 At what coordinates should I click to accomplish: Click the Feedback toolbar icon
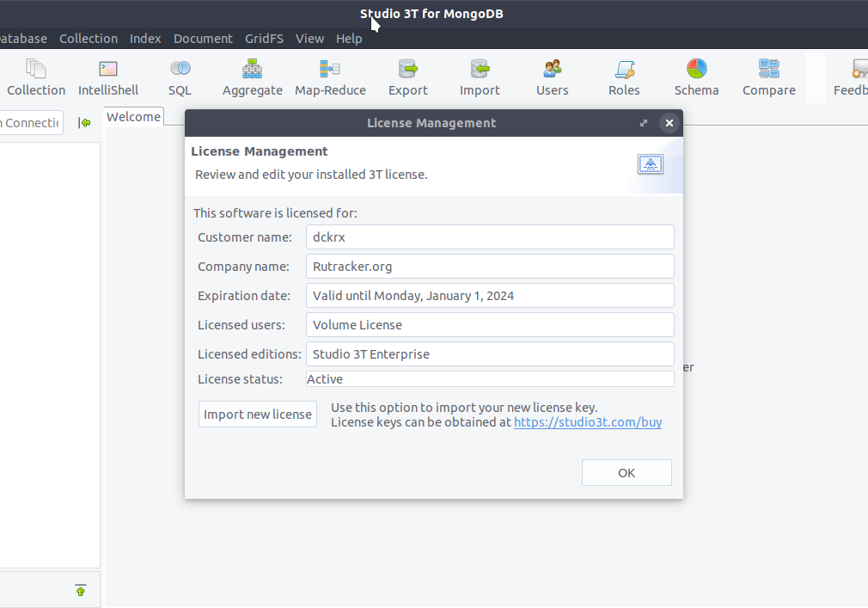pyautogui.click(x=852, y=77)
